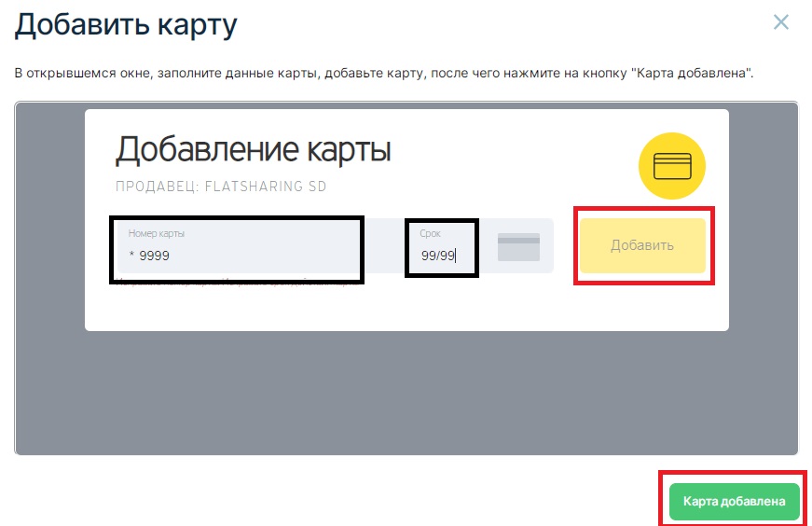Click the Добавить карту dialog title
Screen dimensions: 812x526
126,24
